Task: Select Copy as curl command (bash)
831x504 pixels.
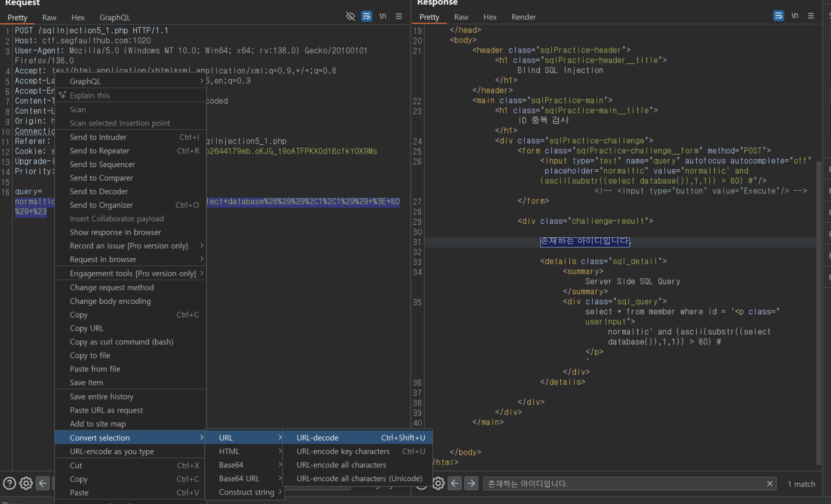Action: [130, 342]
